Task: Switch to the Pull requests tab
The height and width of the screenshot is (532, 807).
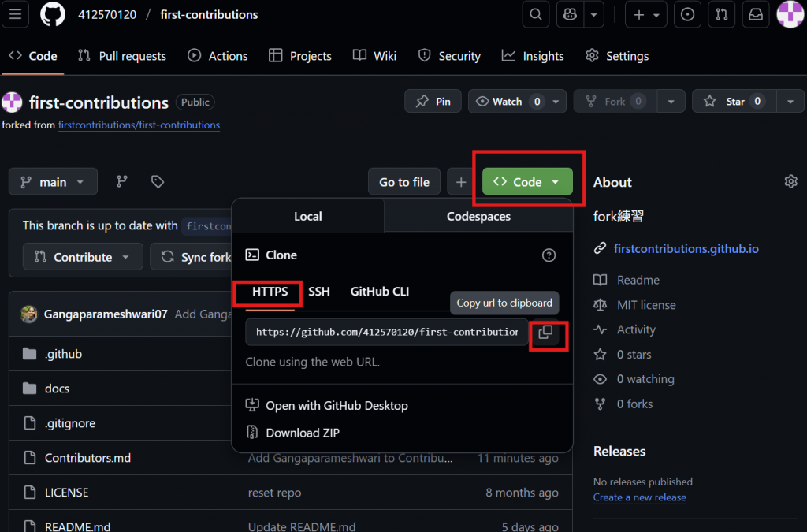Action: pos(122,56)
